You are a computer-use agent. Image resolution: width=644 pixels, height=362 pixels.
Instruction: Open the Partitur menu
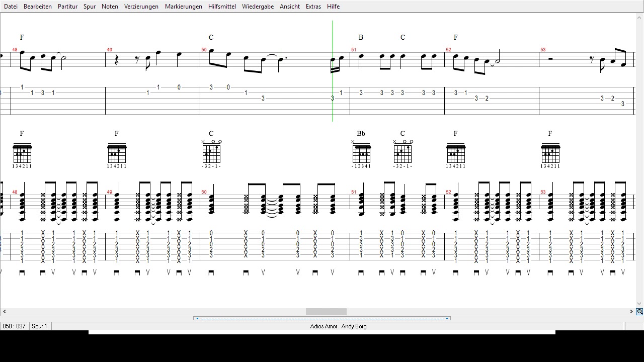67,7
